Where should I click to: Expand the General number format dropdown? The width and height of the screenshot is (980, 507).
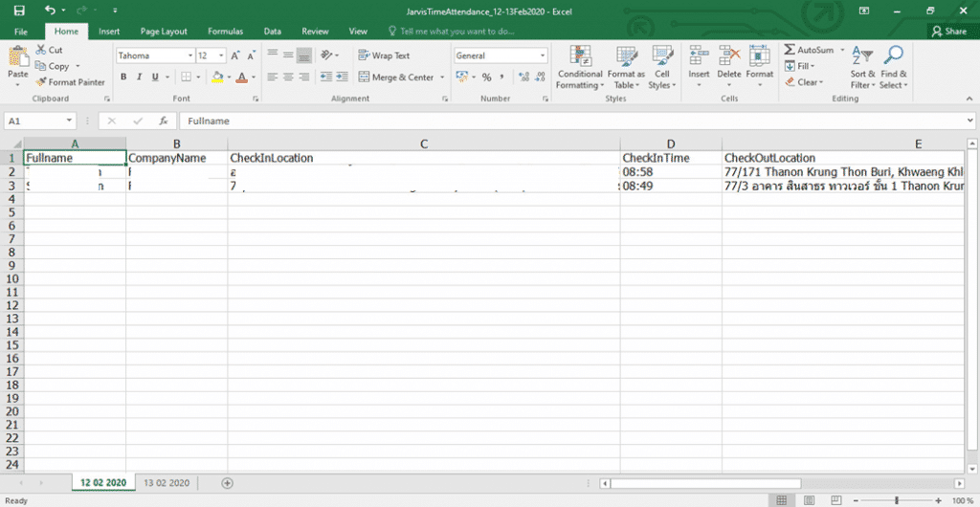click(543, 56)
